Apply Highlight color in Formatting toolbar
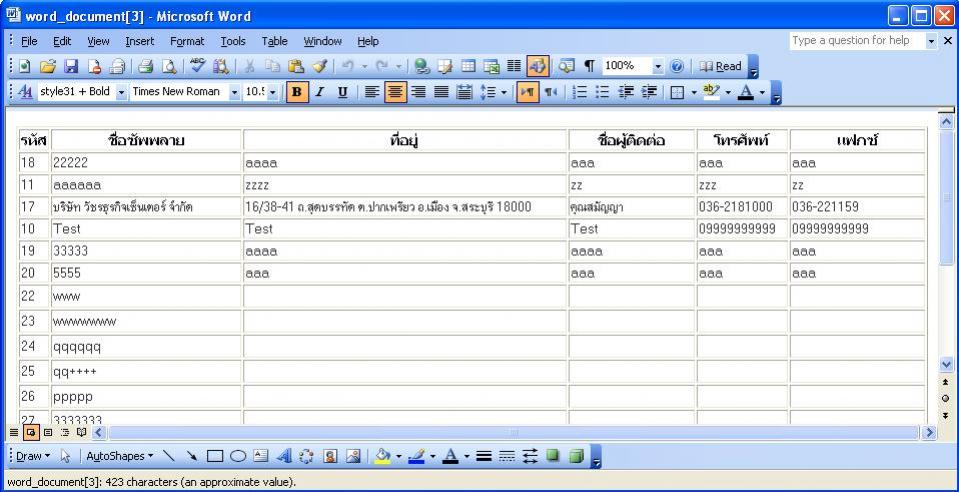Image resolution: width=959 pixels, height=492 pixels. point(711,92)
